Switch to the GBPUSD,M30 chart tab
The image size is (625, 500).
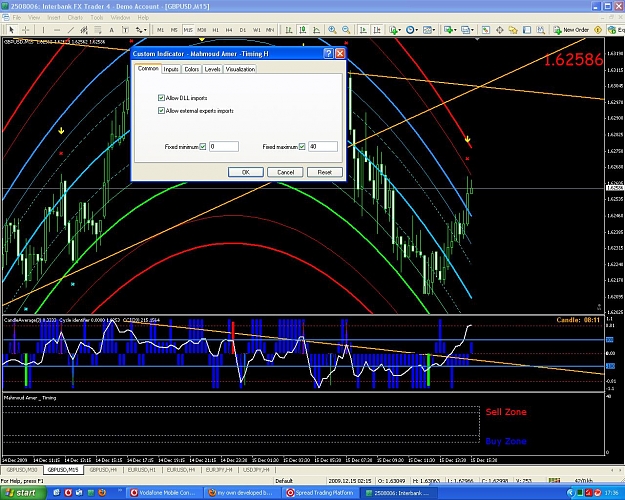click(x=22, y=470)
